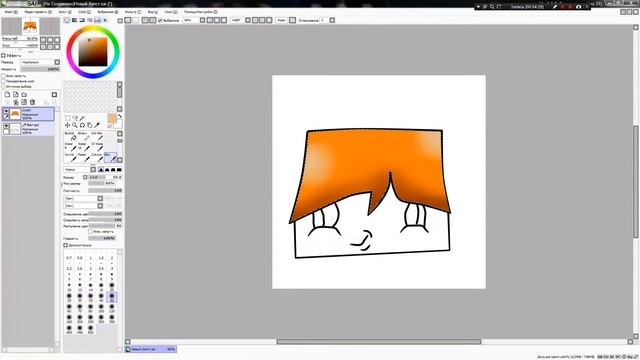Select the hand pan tool

pyautogui.click(x=89, y=125)
